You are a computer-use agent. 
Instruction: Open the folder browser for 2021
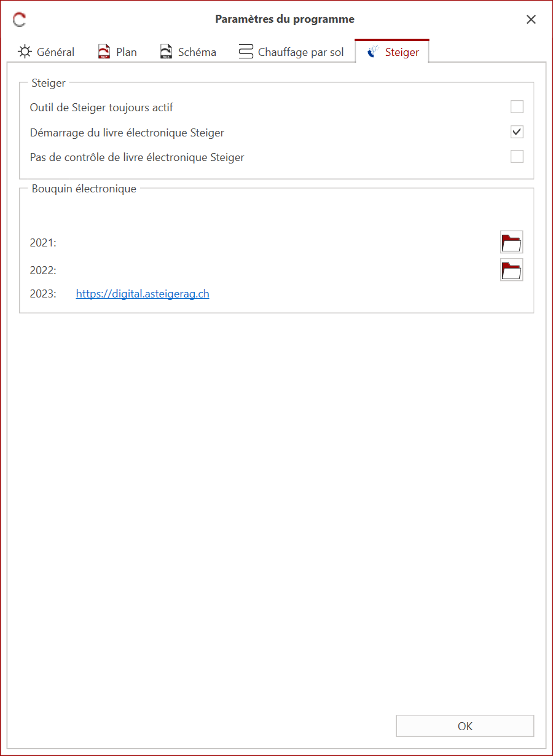(x=511, y=242)
